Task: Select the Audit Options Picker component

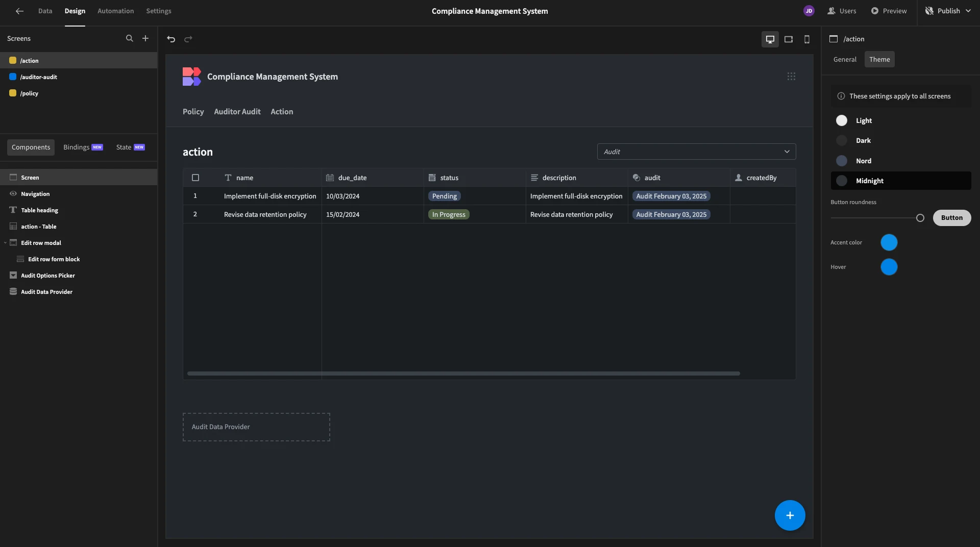Action: point(79,275)
